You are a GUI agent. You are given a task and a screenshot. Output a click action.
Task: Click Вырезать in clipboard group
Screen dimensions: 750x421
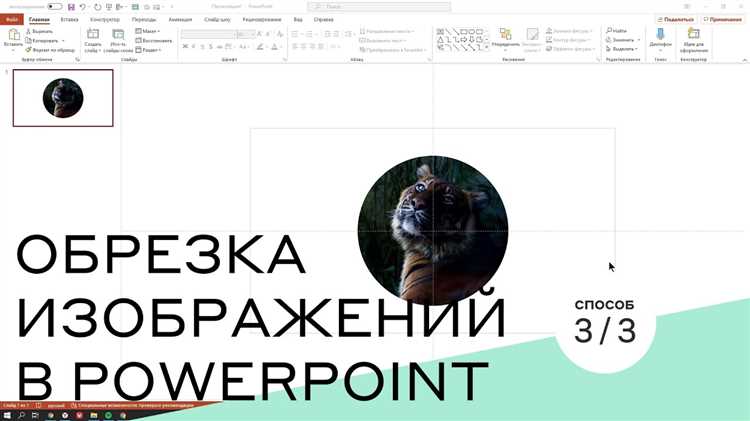[x=39, y=31]
